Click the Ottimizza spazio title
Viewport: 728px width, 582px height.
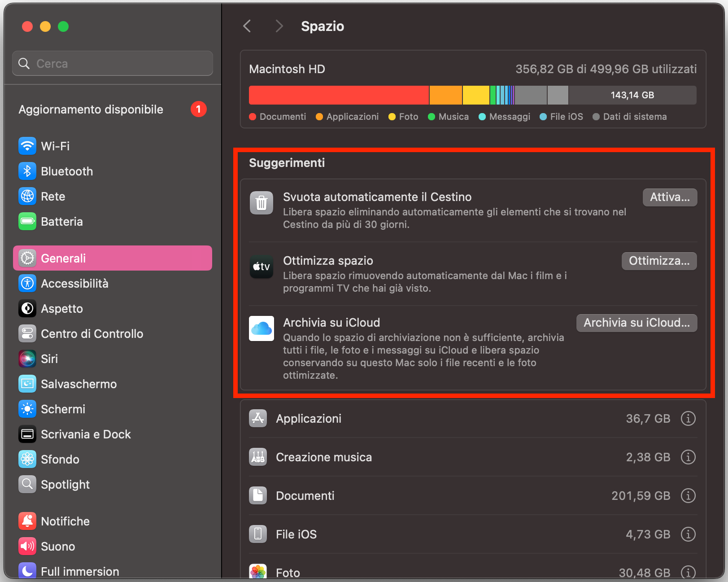(328, 261)
